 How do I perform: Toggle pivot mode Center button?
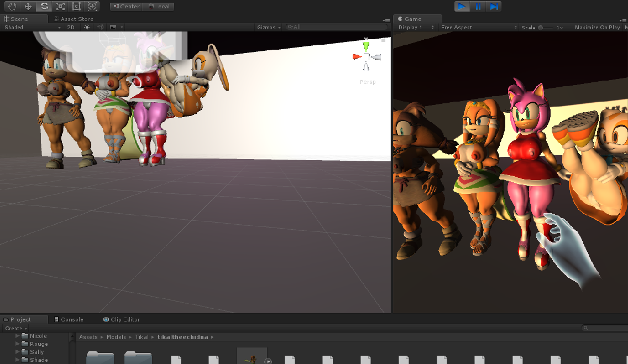click(x=126, y=7)
